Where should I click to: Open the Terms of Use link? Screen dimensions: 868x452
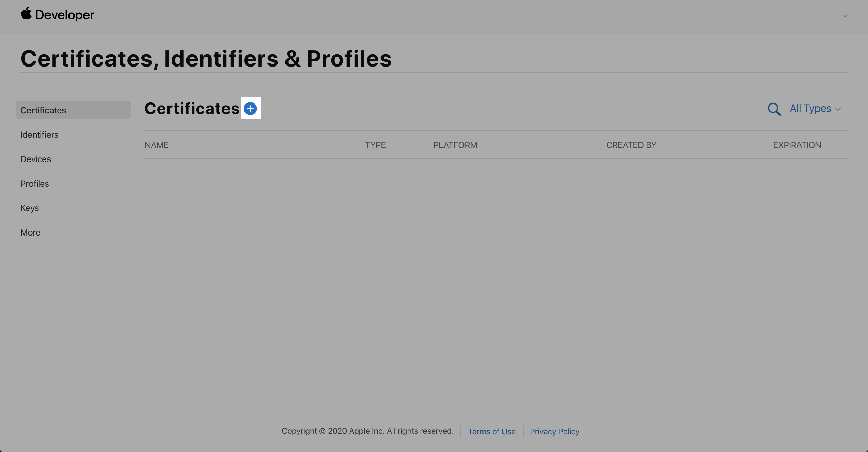coord(492,431)
